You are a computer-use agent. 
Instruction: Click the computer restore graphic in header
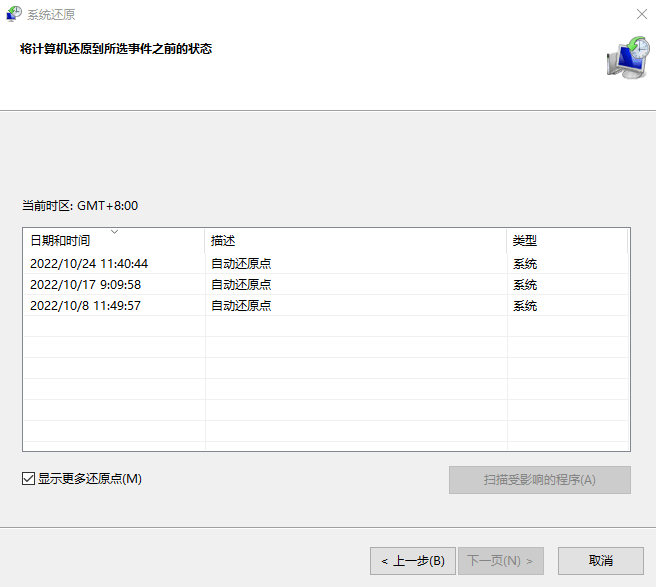pyautogui.click(x=627, y=58)
